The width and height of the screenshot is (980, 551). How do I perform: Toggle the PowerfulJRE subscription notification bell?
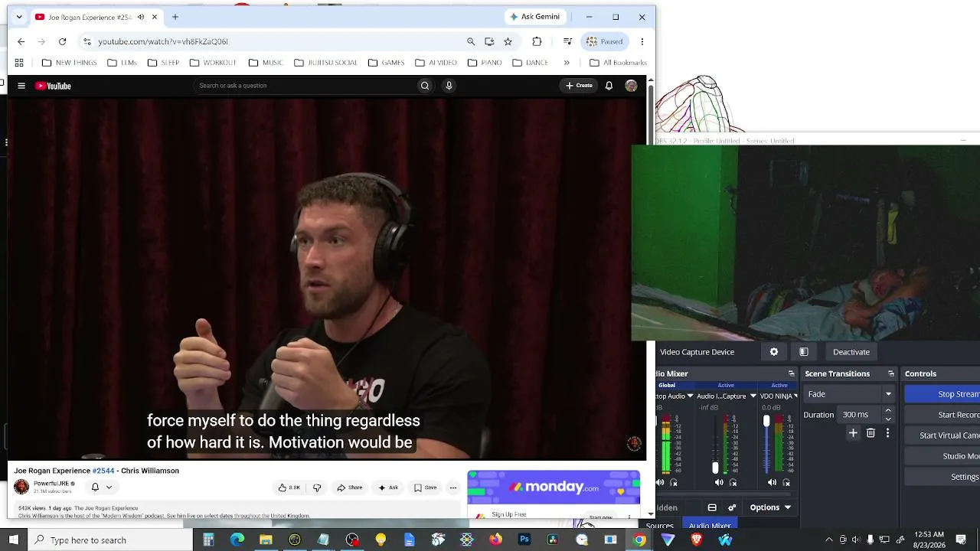(95, 487)
